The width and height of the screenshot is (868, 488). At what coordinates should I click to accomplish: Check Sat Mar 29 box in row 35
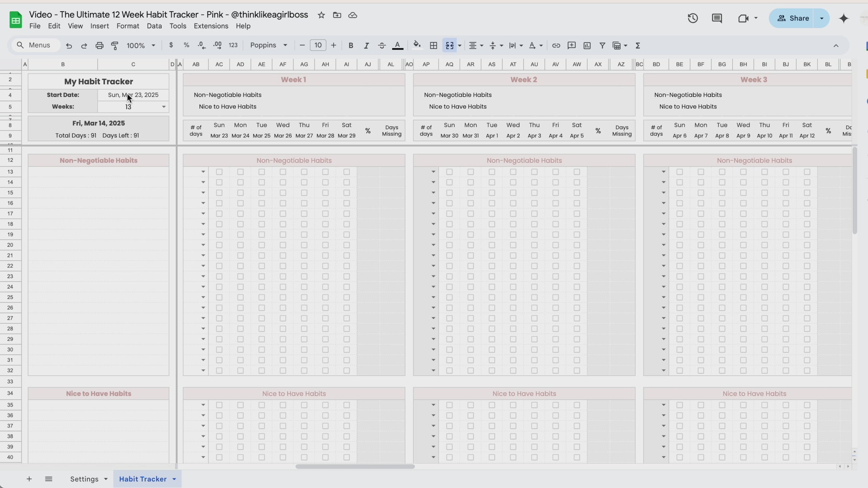[x=347, y=405]
